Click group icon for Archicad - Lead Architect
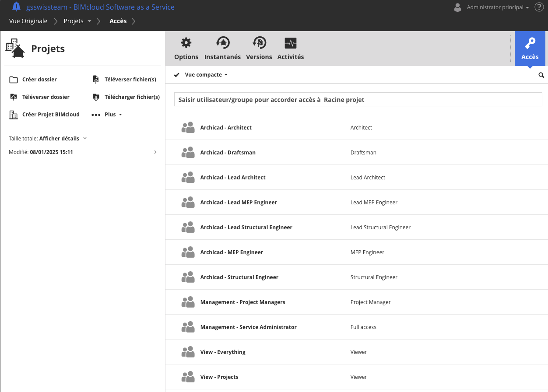The width and height of the screenshot is (548, 392). 188,178
